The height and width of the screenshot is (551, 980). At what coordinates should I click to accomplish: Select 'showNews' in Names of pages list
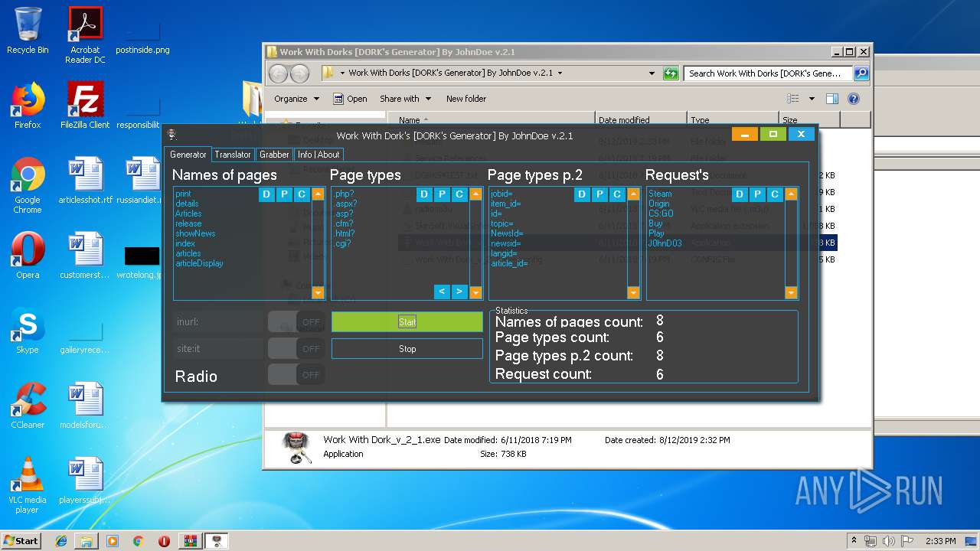(x=195, y=233)
